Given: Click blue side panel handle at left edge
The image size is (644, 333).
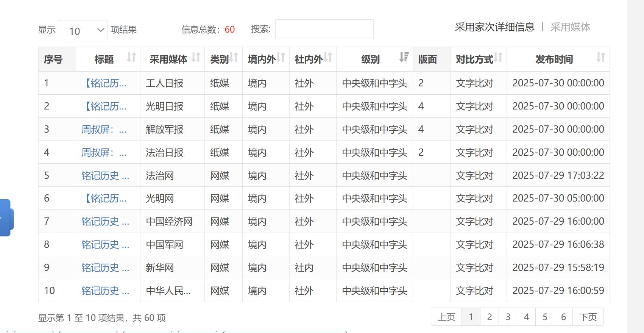Looking at the screenshot, I should (6, 218).
